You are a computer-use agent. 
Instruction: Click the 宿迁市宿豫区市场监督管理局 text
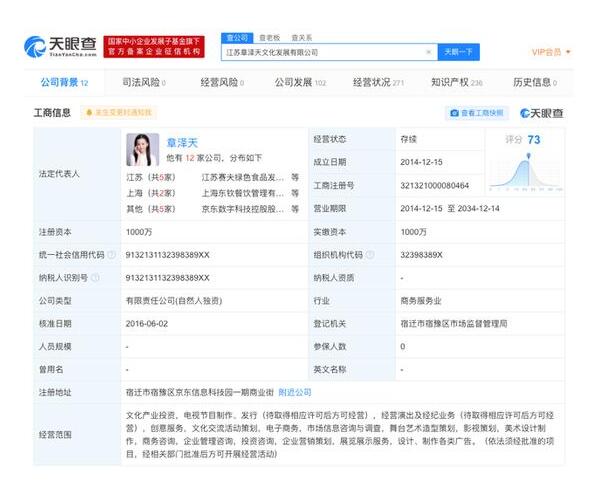pos(454,324)
